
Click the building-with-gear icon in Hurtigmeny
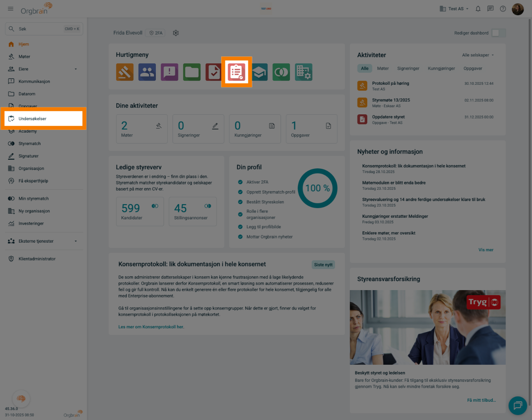(x=304, y=72)
